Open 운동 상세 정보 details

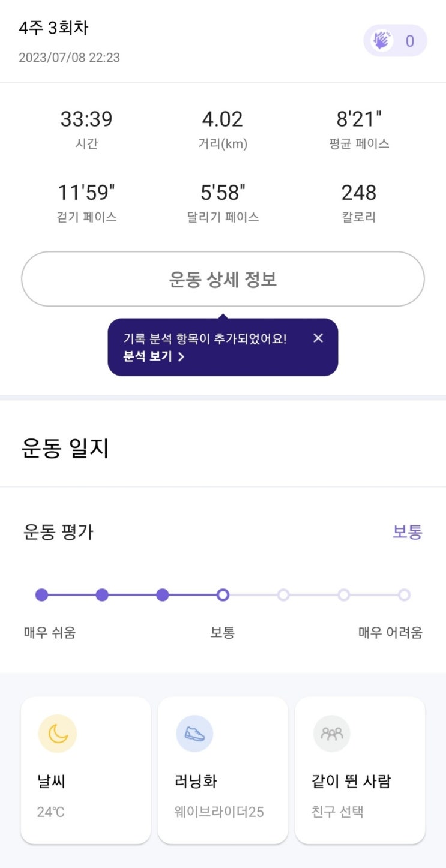point(223,280)
